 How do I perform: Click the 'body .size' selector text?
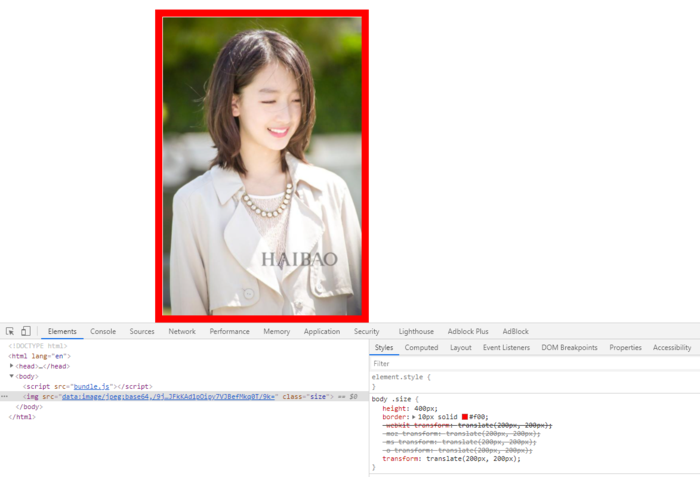391,399
